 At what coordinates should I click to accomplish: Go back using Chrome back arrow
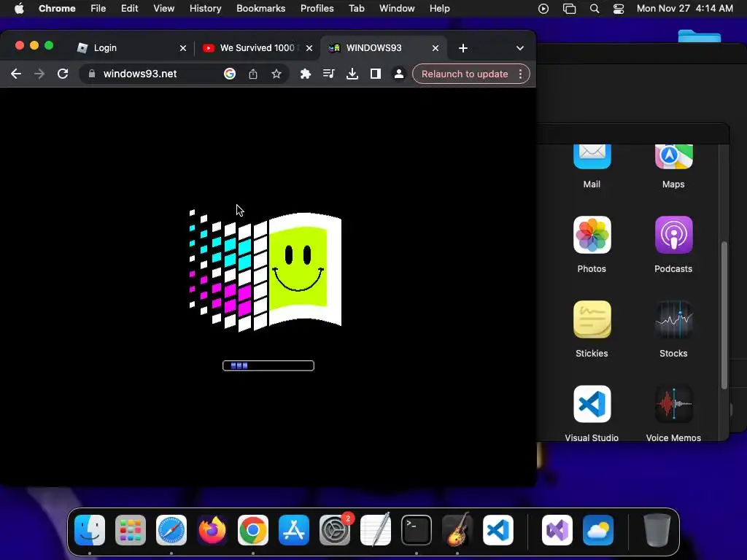click(16, 74)
